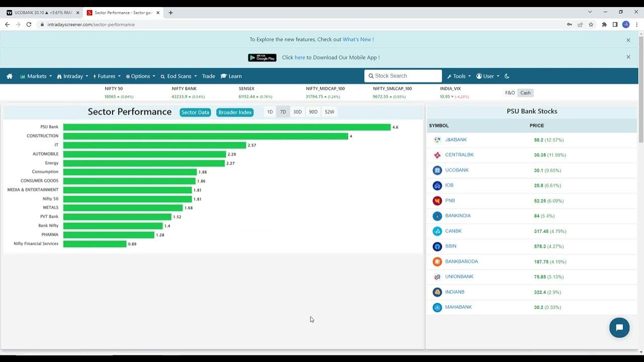Click the Home icon in navbar
Image resolution: width=644 pixels, height=362 pixels.
(x=10, y=76)
